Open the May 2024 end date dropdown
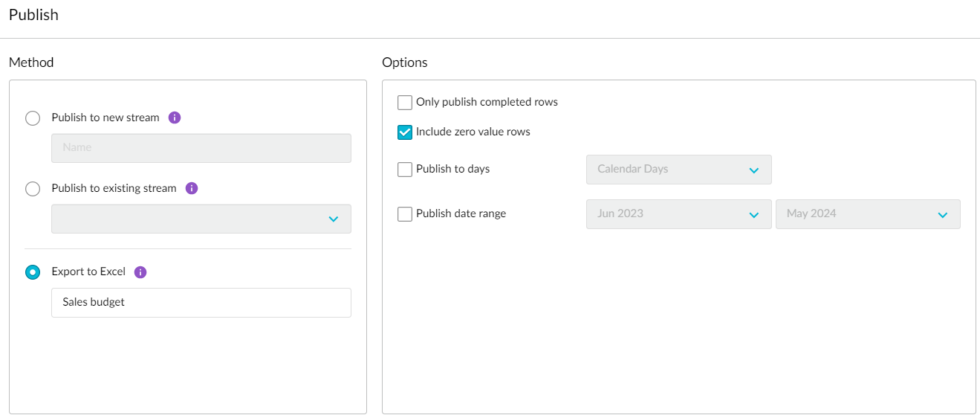 click(867, 214)
